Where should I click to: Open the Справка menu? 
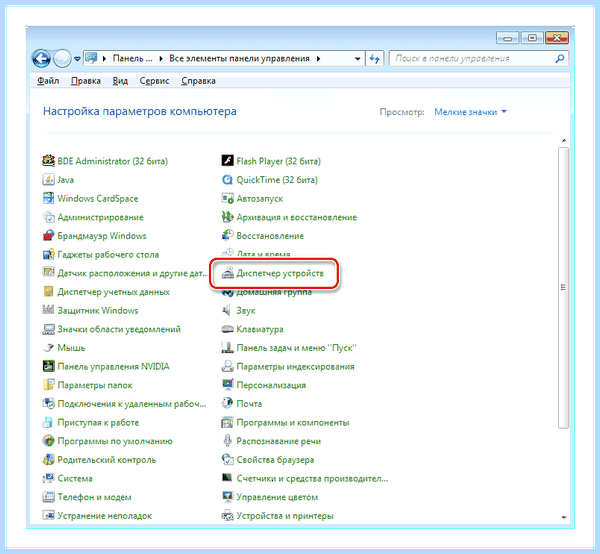[x=198, y=81]
